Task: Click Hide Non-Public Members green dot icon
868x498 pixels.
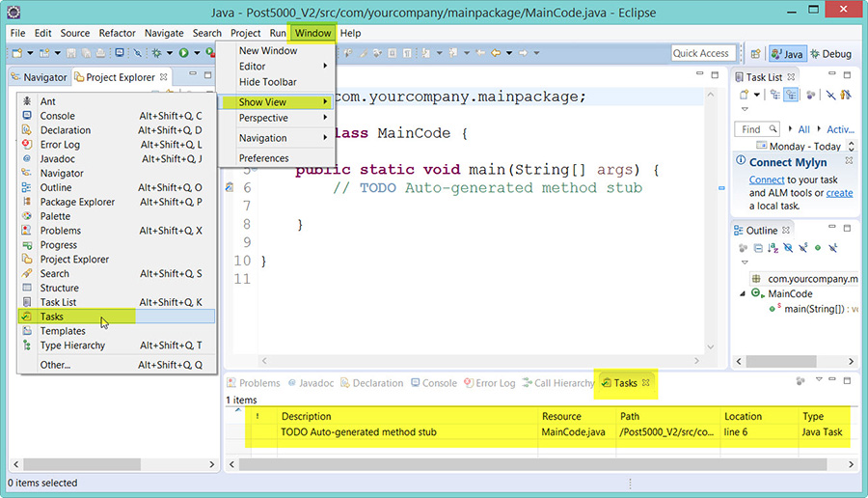Action: (x=818, y=248)
